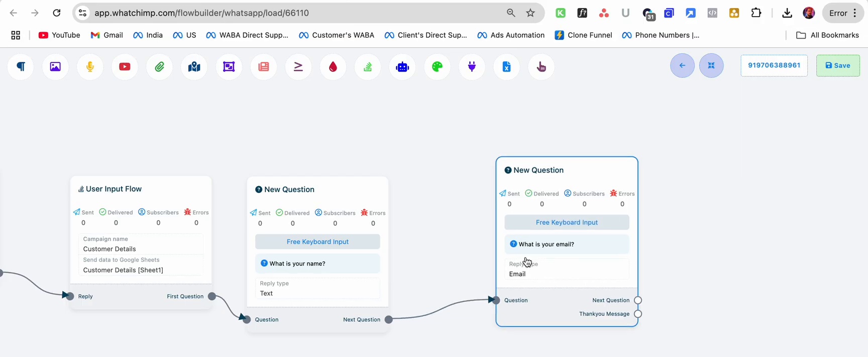Add a video block using the YouTube-style icon
The width and height of the screenshot is (868, 357).
[x=125, y=67]
